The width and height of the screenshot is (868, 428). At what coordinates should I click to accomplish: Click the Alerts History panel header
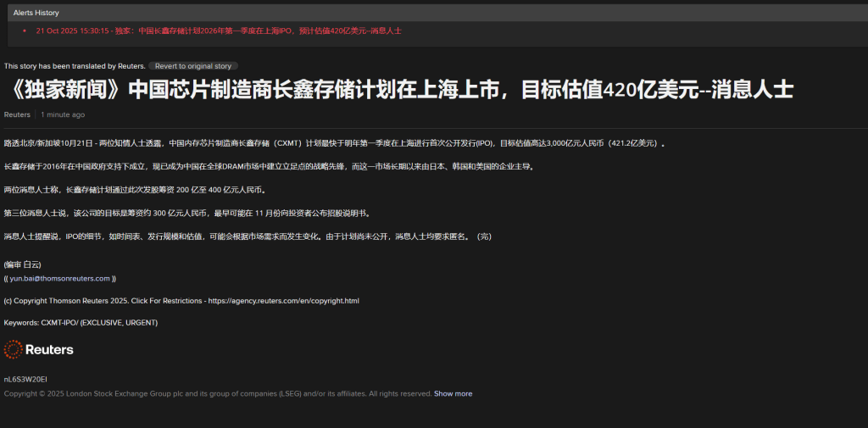pos(36,13)
